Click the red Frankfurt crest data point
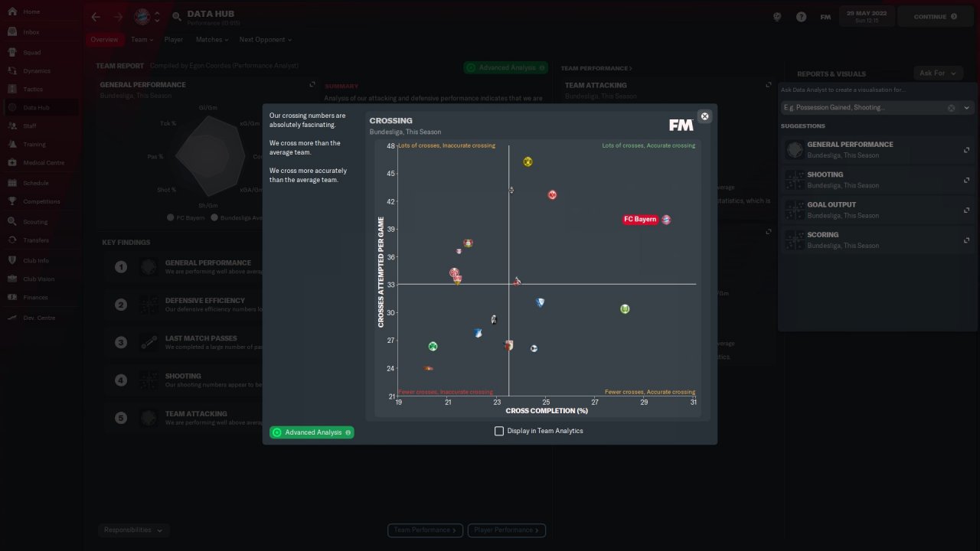This screenshot has width=980, height=551. (x=552, y=195)
